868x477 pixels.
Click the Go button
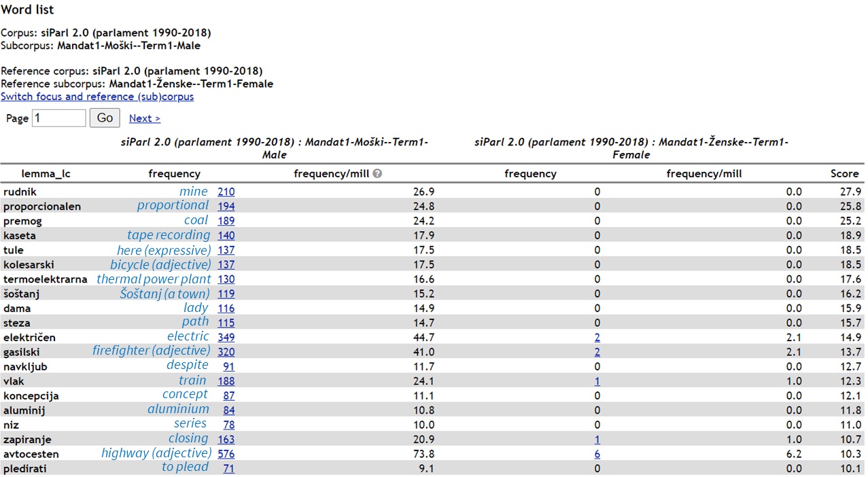[105, 118]
